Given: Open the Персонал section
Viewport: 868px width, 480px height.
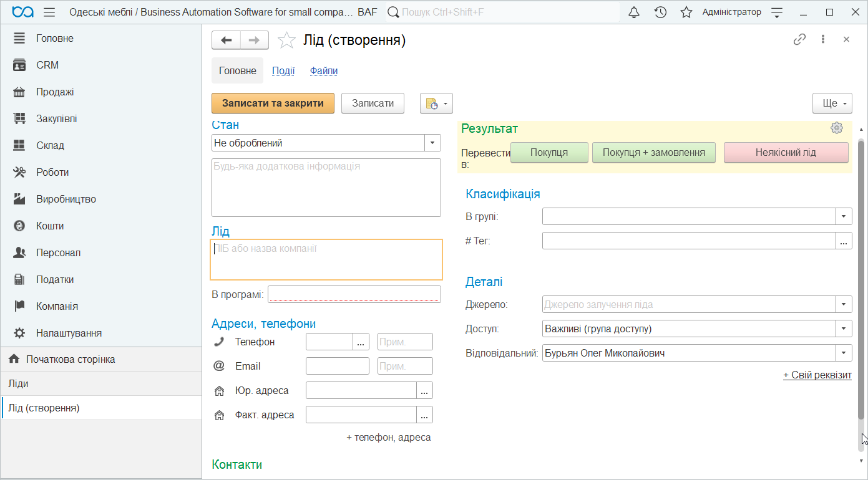Looking at the screenshot, I should [101, 252].
